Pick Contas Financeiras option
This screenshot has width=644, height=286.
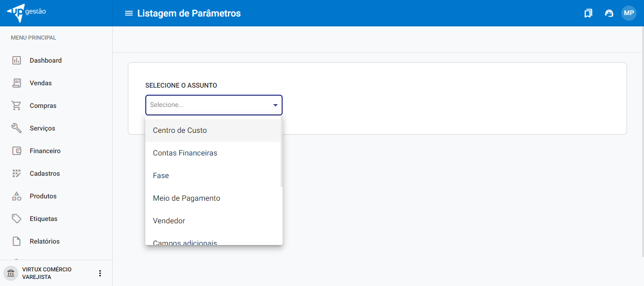pyautogui.click(x=185, y=153)
